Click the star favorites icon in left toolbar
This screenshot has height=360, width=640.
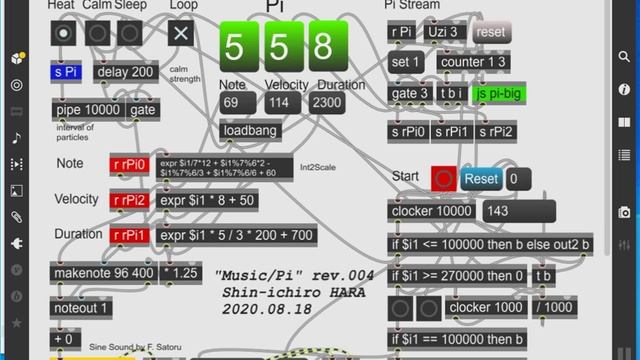pos(17,323)
